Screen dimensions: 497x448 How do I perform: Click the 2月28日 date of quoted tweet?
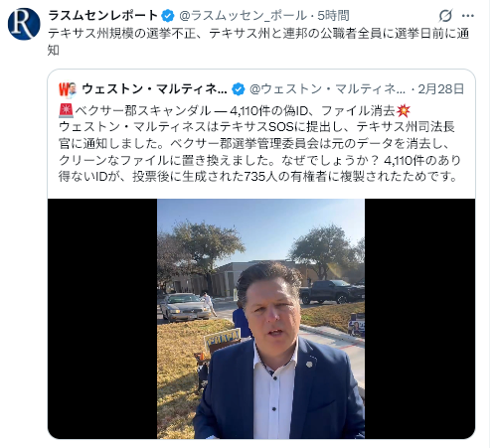440,89
